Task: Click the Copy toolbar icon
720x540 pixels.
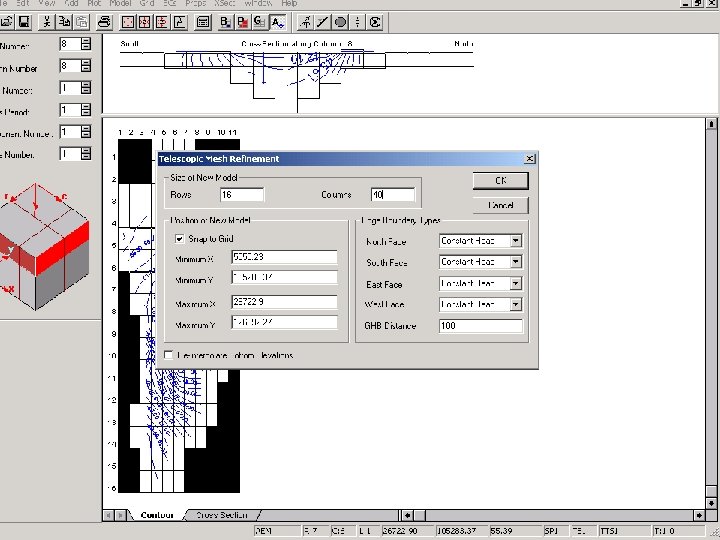Action: click(x=64, y=22)
